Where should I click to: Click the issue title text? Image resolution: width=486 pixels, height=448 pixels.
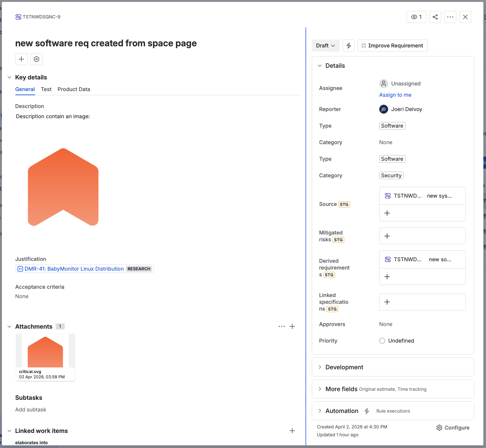coord(106,43)
